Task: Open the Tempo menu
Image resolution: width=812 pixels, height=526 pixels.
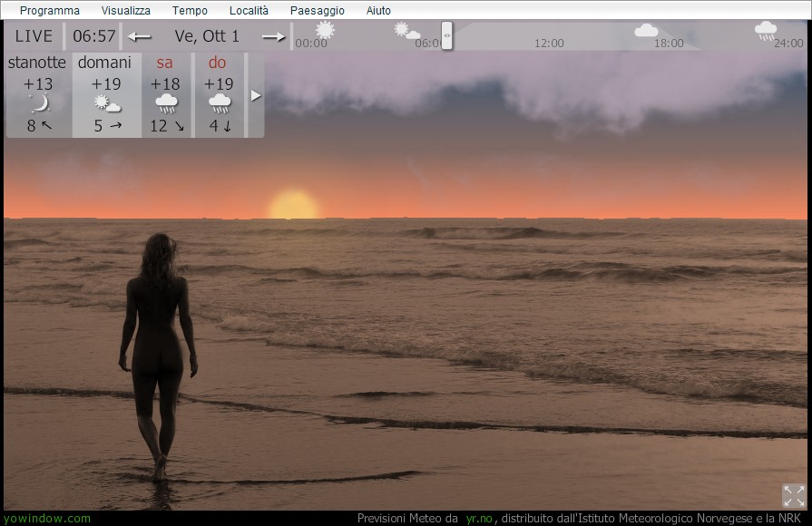Action: (190, 10)
